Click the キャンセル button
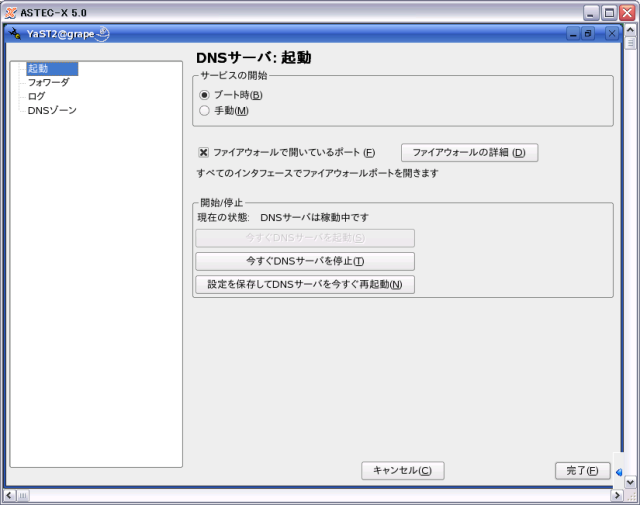640x505 pixels. click(x=402, y=471)
